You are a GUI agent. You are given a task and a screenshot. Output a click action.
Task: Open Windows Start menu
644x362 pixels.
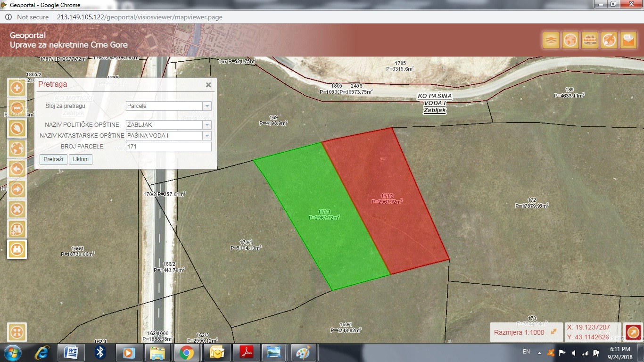coord(12,353)
